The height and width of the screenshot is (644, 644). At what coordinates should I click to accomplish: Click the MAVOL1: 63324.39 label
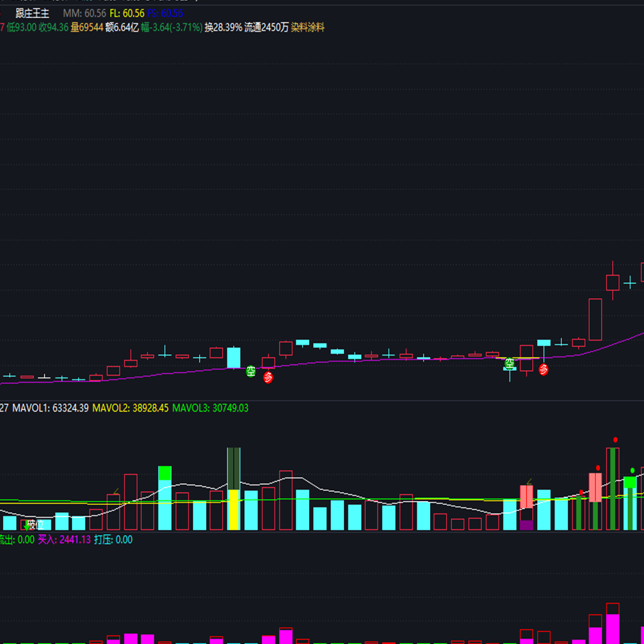pos(50,408)
